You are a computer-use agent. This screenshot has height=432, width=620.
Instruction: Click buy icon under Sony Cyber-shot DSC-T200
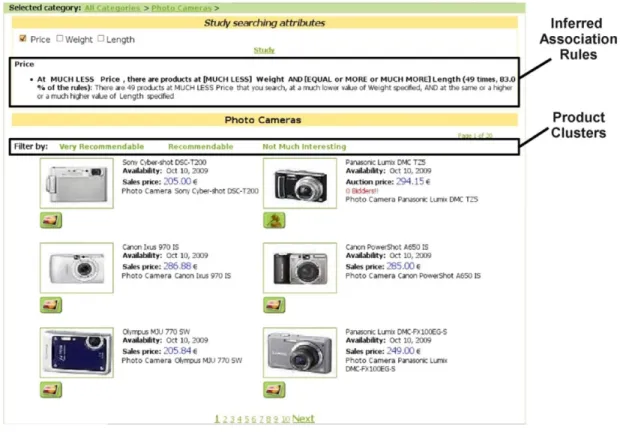(x=51, y=220)
